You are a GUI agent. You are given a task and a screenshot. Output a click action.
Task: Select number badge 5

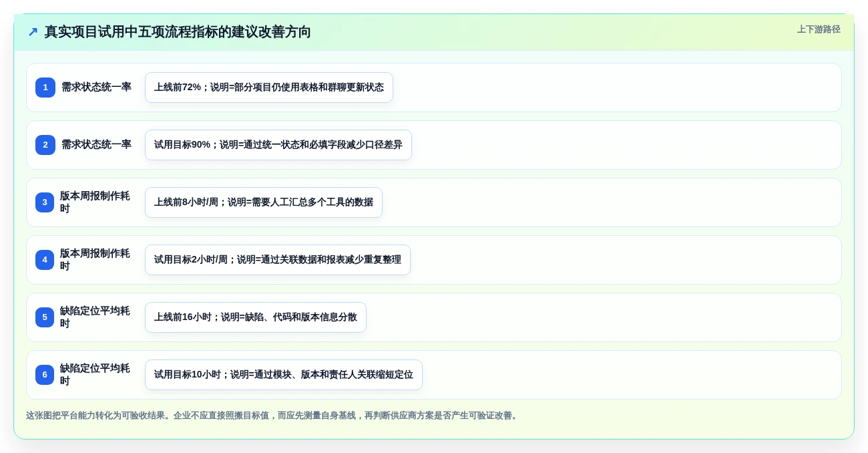pos(45,317)
